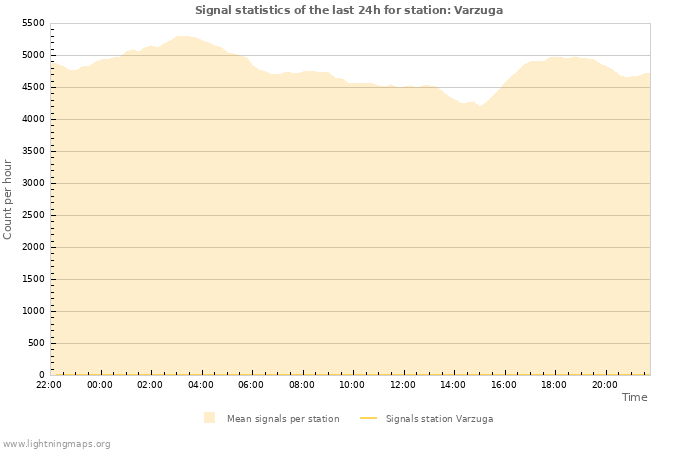Click the 500 value on the y-axis

coord(36,343)
